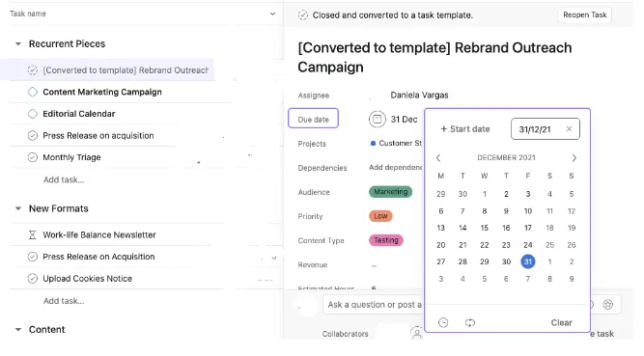Click the clock icon to add due time
Screen dimensions: 644x356
point(443,323)
